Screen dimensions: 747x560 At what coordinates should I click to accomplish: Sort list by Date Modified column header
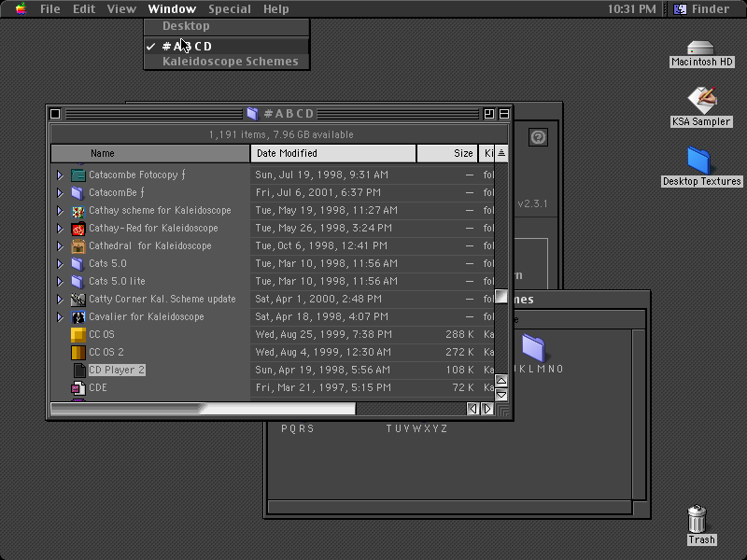click(x=333, y=153)
